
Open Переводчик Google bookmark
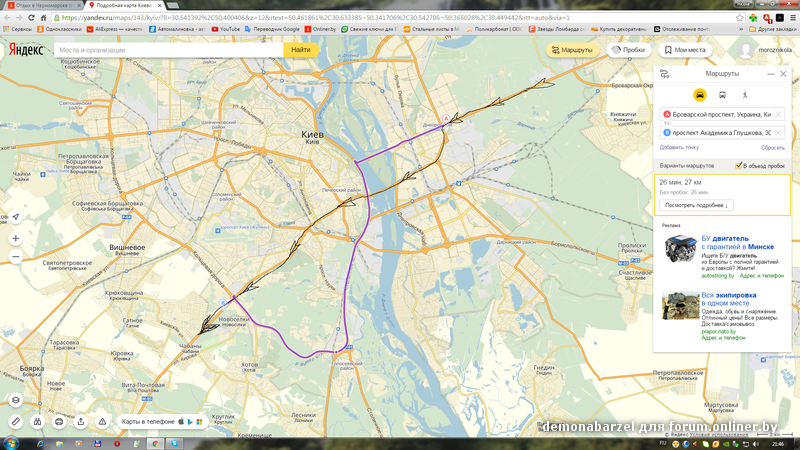[x=272, y=29]
